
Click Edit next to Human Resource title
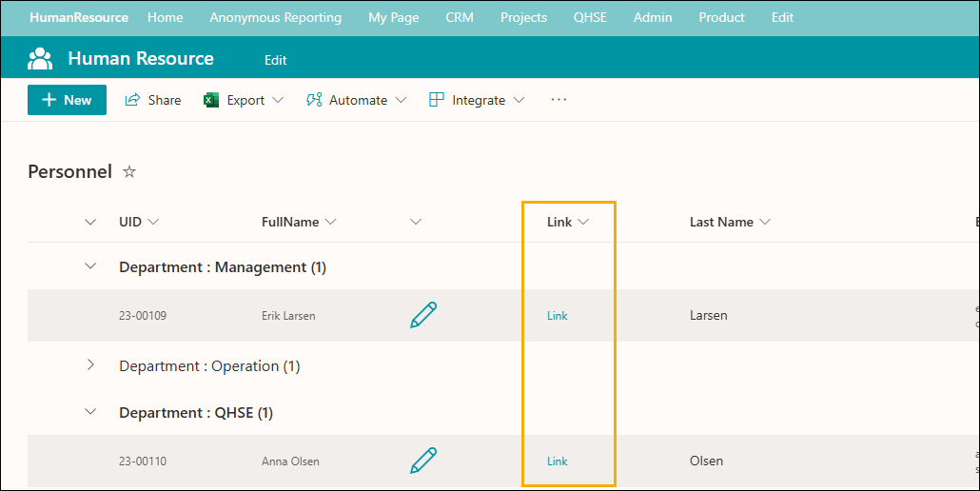(x=276, y=60)
